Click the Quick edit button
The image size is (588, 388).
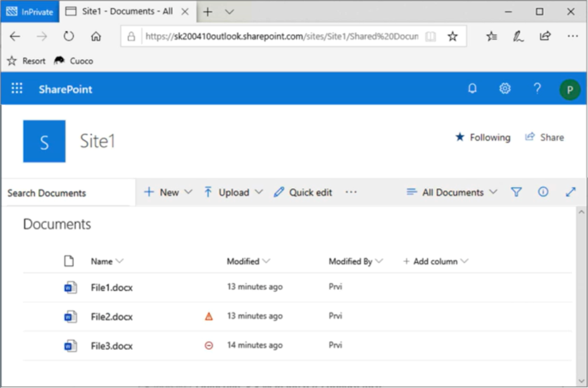pyautogui.click(x=303, y=192)
